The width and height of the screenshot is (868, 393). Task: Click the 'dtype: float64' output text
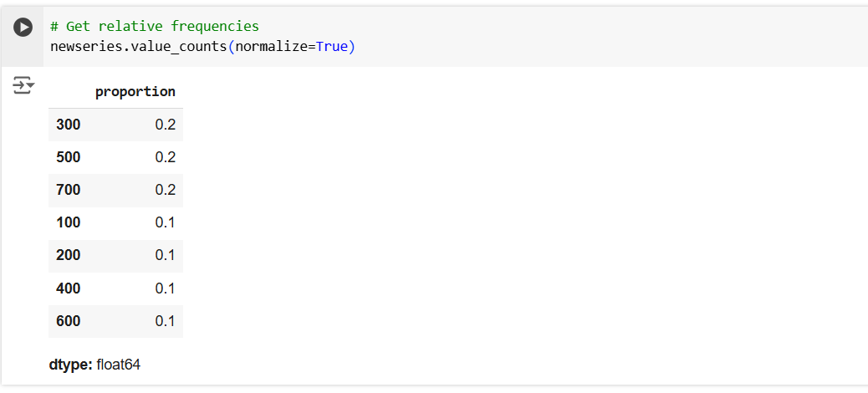click(x=94, y=365)
